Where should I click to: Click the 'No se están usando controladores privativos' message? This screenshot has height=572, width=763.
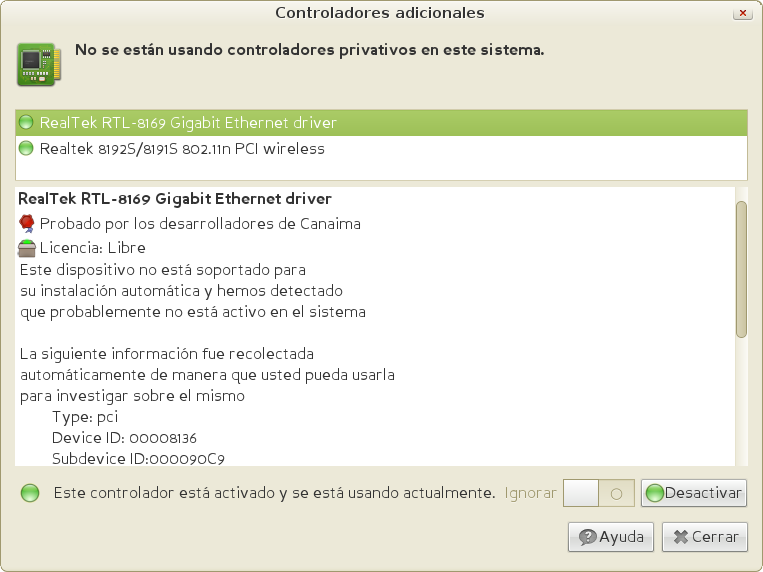coord(310,49)
